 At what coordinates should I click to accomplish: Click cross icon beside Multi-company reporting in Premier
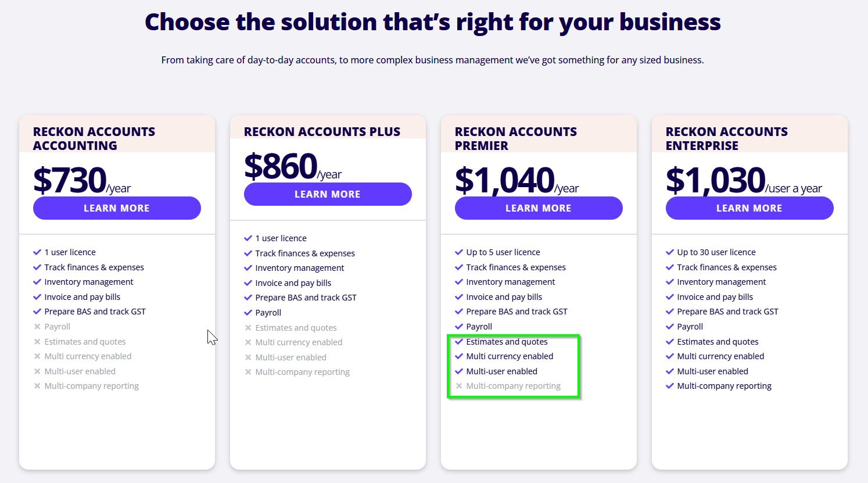[x=459, y=386]
